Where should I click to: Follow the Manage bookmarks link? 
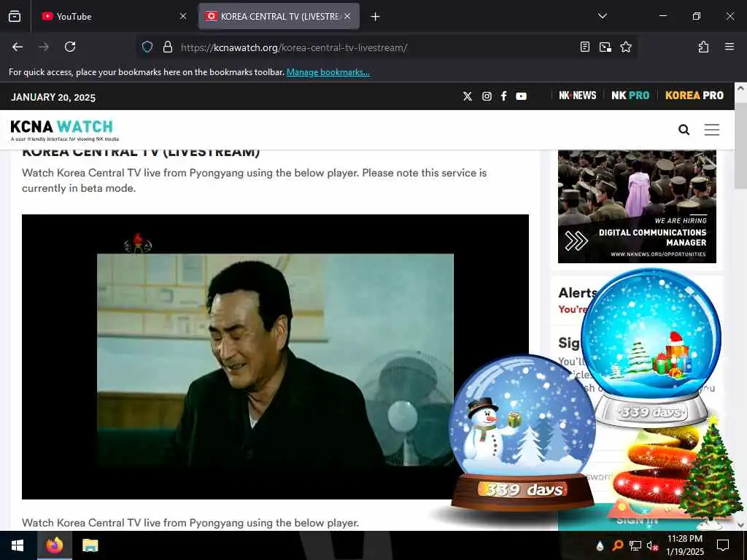tap(328, 72)
